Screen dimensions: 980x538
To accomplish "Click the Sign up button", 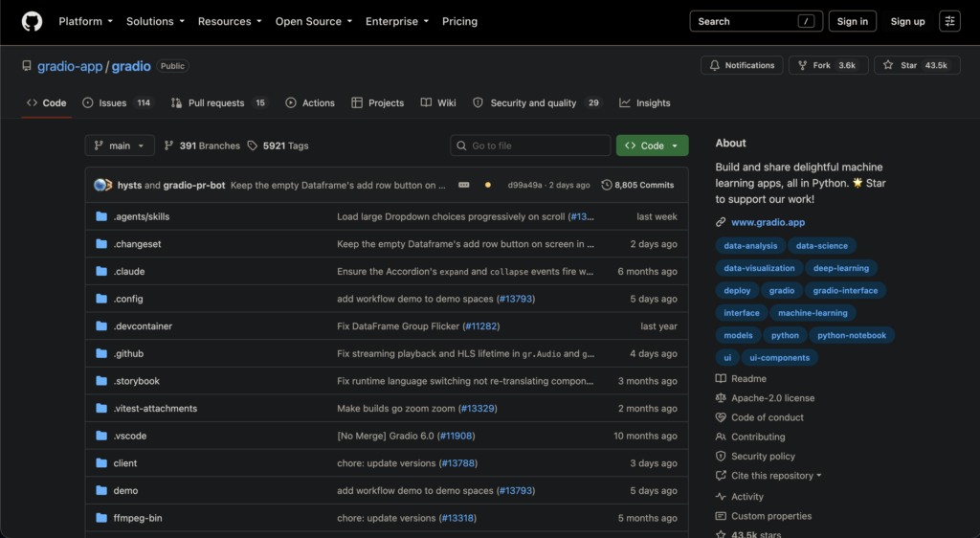I will 907,21.
